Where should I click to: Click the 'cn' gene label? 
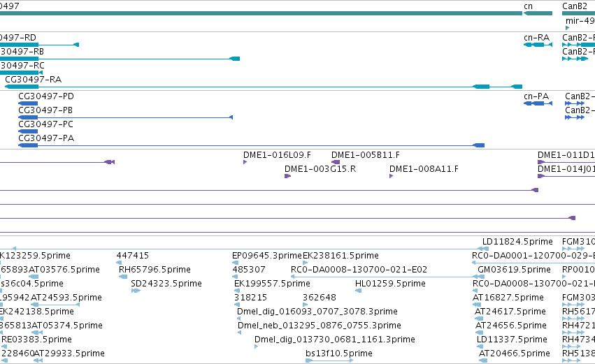click(528, 6)
